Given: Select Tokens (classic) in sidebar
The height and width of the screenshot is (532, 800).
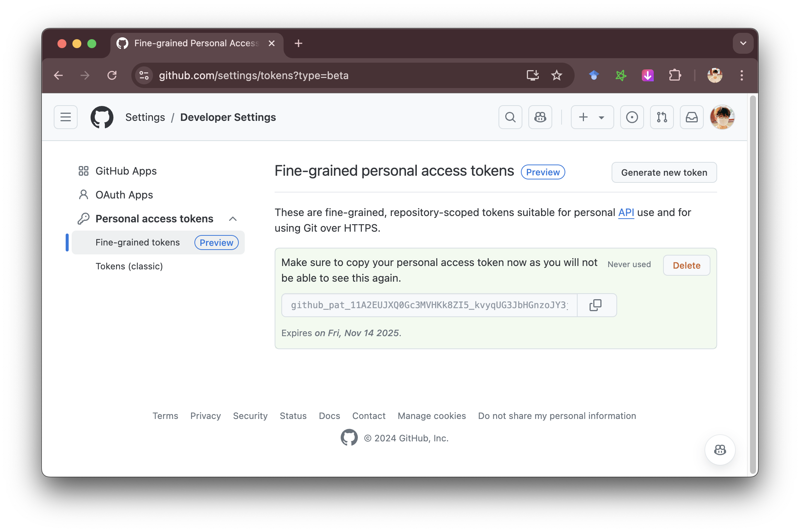Looking at the screenshot, I should 129,266.
